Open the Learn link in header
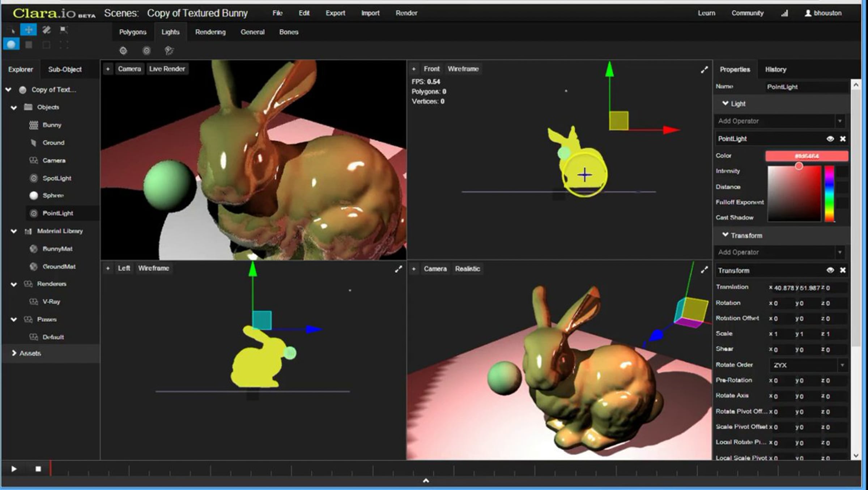The image size is (868, 490). 706,13
